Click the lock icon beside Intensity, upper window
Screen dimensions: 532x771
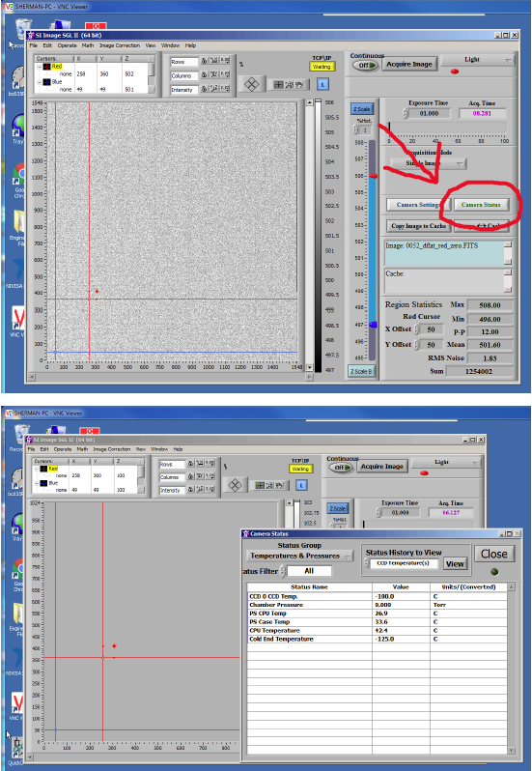click(205, 89)
